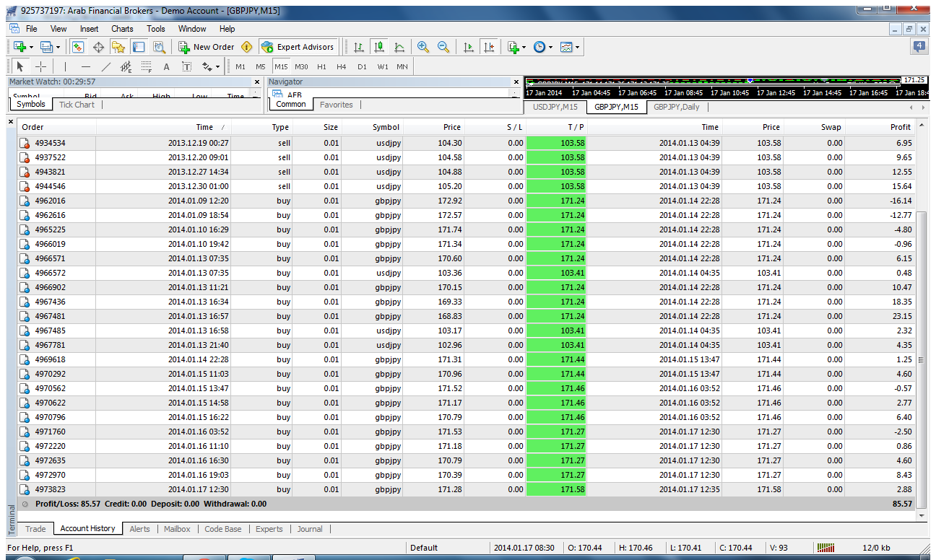The height and width of the screenshot is (560, 936).
Task: Toggle the Navigator star-folder icon
Action: (x=118, y=47)
